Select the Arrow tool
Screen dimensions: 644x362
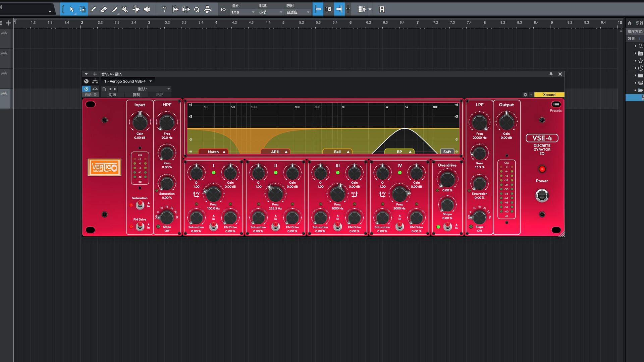(x=72, y=9)
